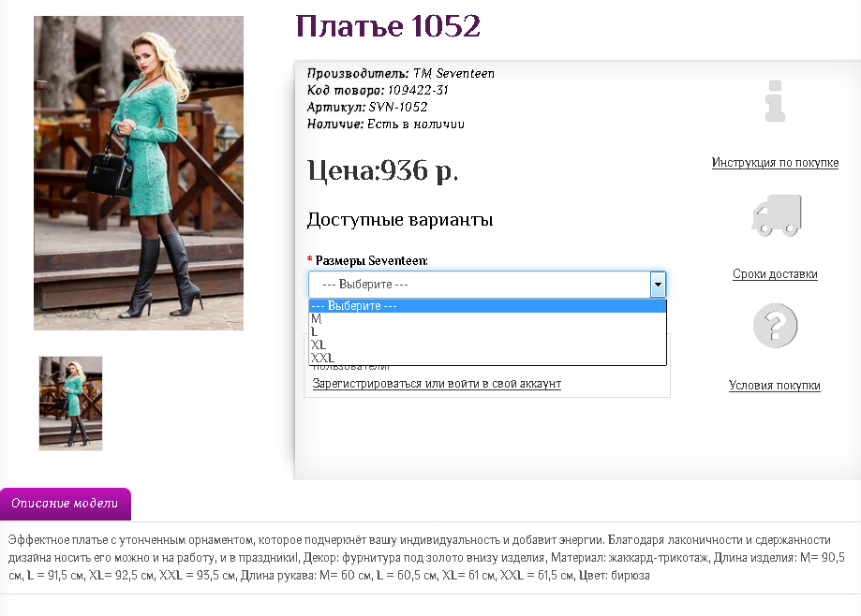This screenshot has width=861, height=616.
Task: Open the 'Инструкция по покупке' link
Action: coord(775,163)
